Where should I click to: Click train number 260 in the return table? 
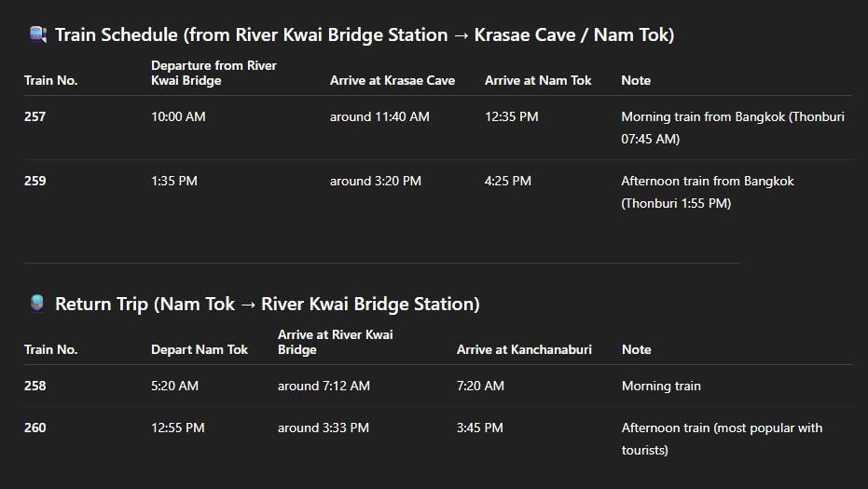tap(35, 428)
